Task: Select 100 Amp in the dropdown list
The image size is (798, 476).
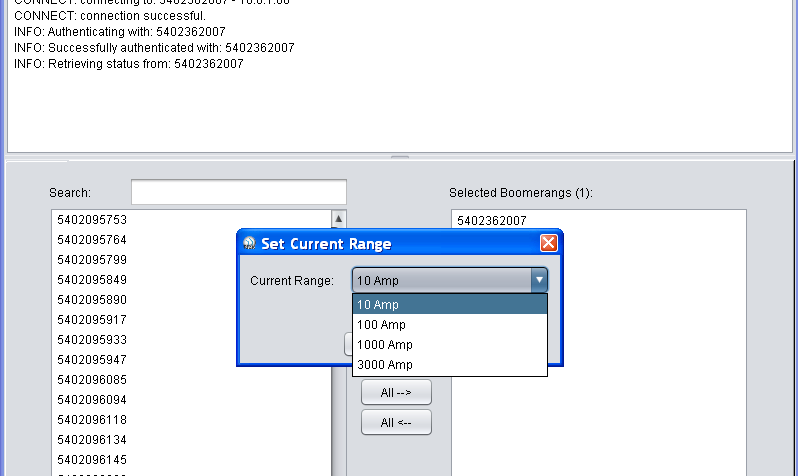Action: pos(450,325)
